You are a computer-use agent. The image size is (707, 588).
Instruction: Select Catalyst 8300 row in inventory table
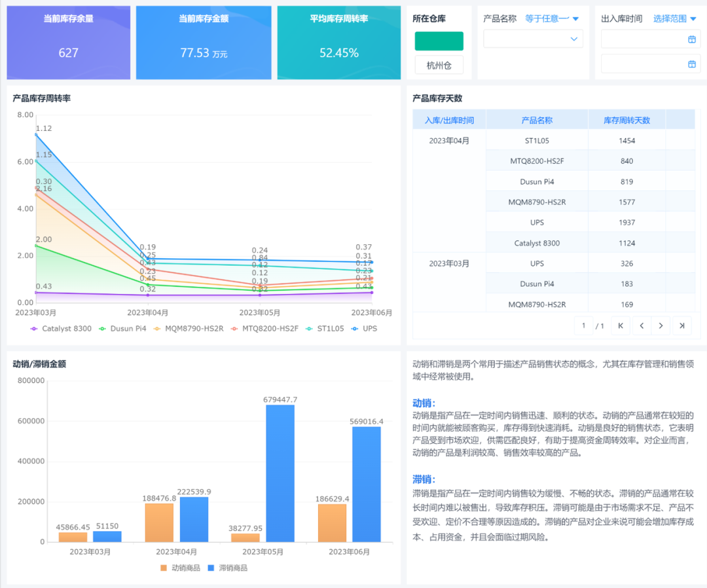(590, 243)
